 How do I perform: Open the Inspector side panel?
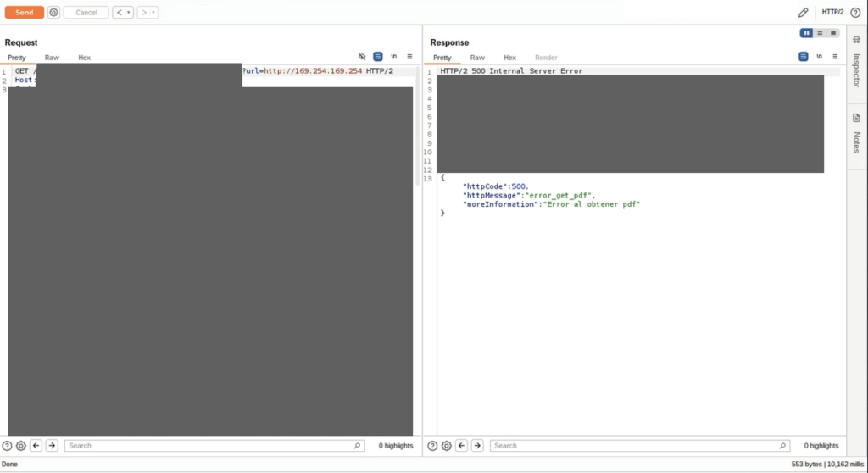click(x=856, y=58)
